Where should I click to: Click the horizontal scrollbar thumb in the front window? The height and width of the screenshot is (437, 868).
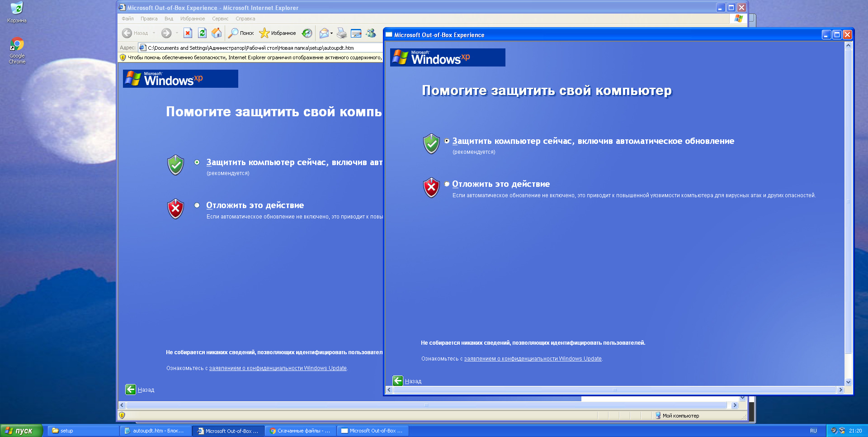coord(615,389)
